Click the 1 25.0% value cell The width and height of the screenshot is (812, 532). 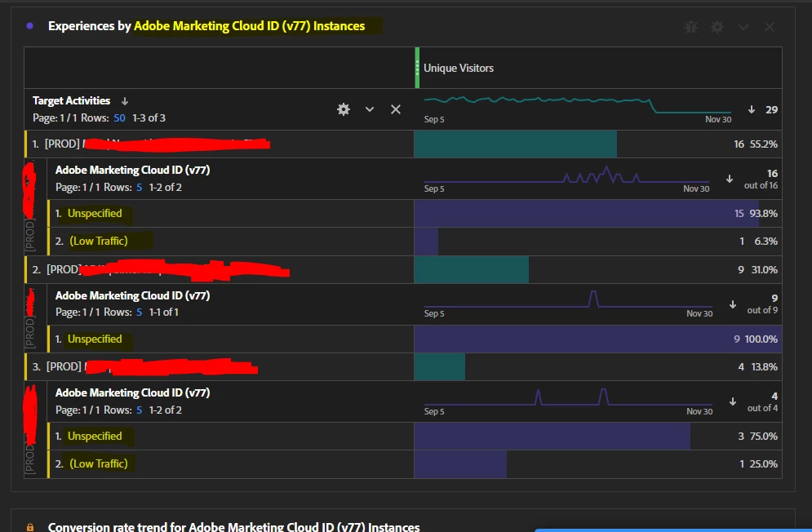(597, 463)
